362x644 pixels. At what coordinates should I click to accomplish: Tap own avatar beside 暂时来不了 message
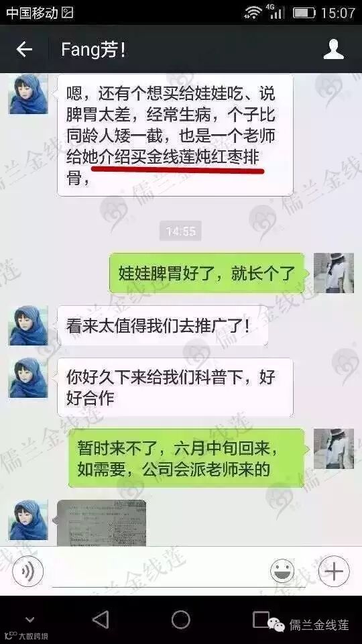click(x=334, y=449)
